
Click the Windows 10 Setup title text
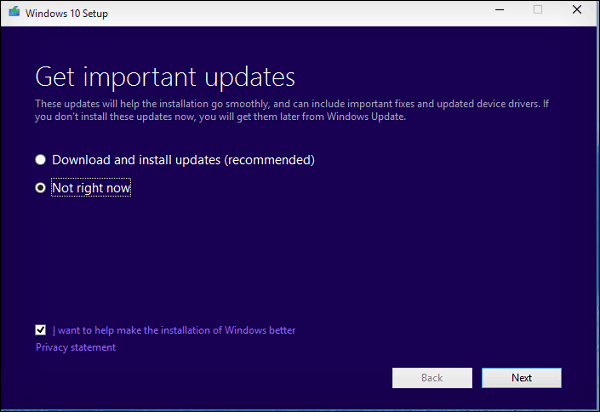pyautogui.click(x=67, y=13)
